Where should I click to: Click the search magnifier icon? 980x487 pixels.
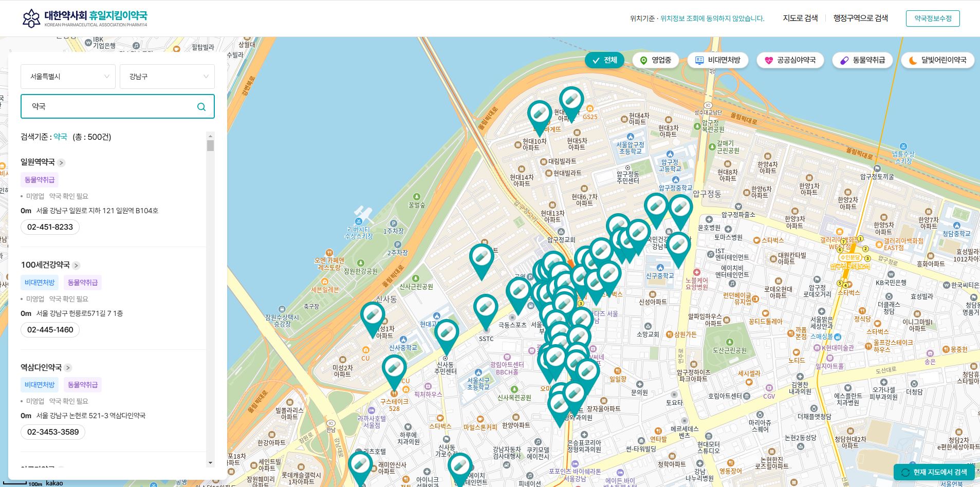tap(201, 107)
